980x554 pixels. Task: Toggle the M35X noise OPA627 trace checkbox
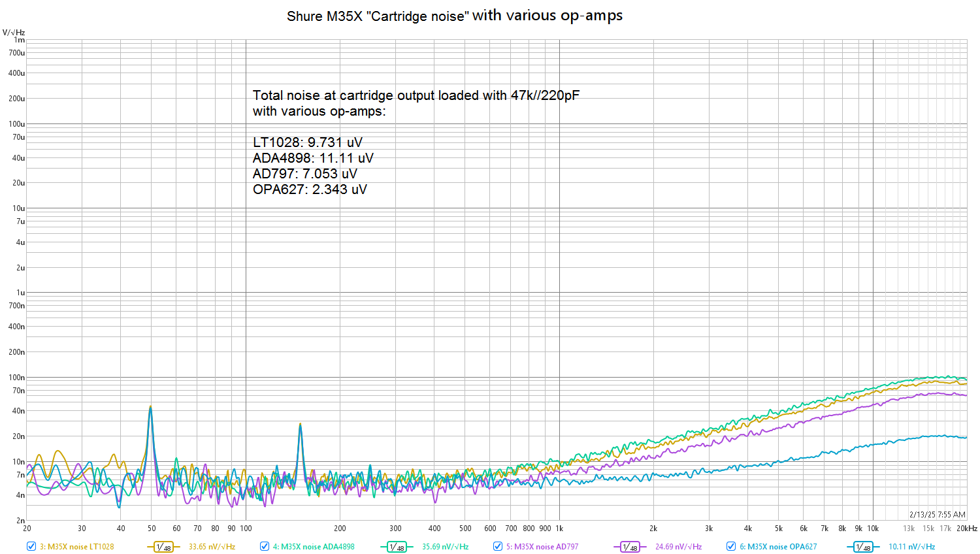[x=730, y=546]
